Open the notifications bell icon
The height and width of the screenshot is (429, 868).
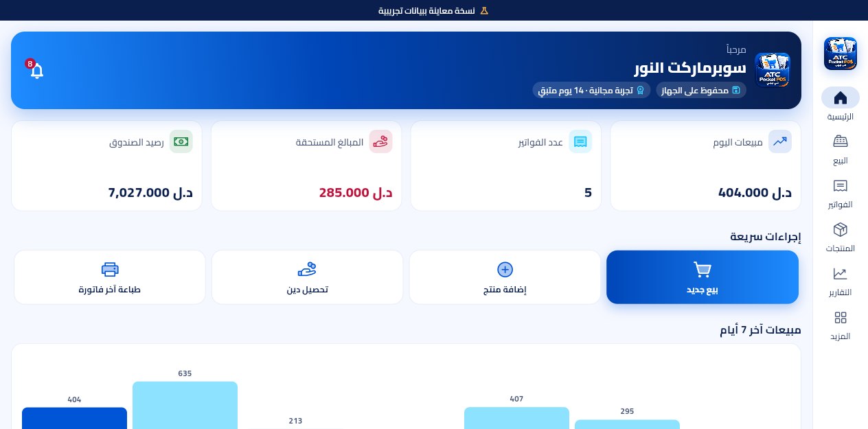point(37,71)
